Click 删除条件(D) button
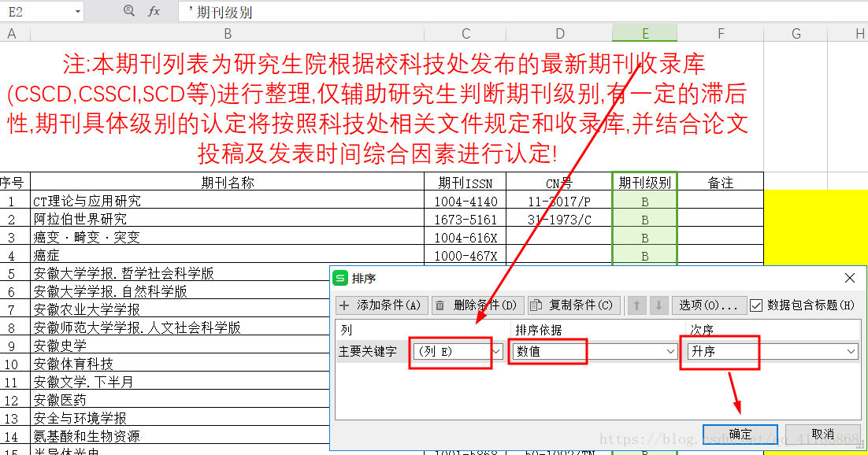The image size is (868, 455). coord(477,305)
